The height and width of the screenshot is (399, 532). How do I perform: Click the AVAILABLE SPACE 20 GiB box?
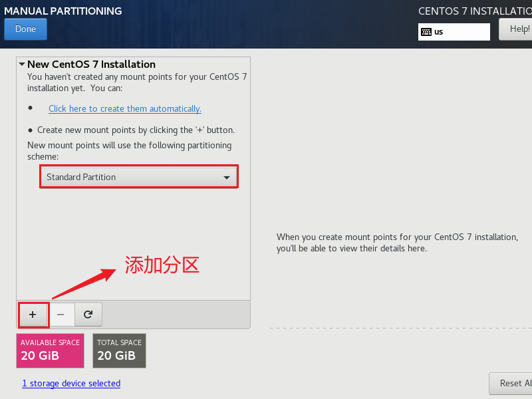pos(51,351)
